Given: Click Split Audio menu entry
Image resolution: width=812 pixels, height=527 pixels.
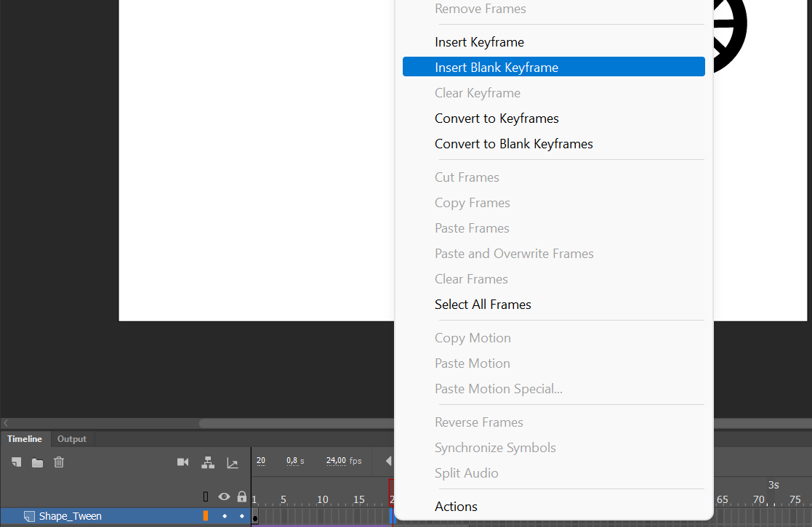Looking at the screenshot, I should pyautogui.click(x=554, y=473).
